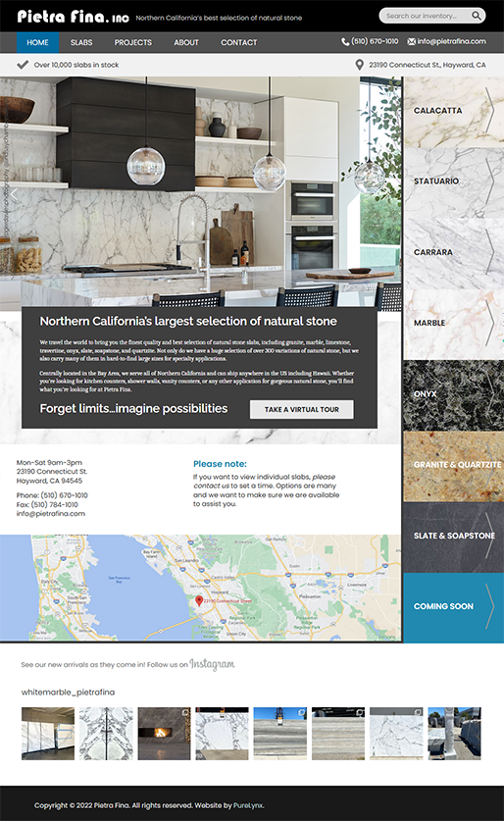Click the checkmark icon beside slabs in stock
Viewport: 504px width, 821px height.
pyautogui.click(x=23, y=65)
